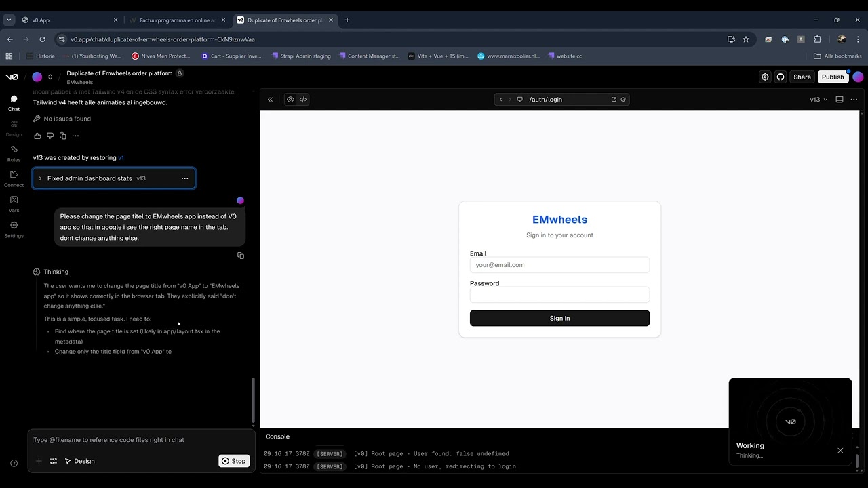
Task: Stop the generation with Stop button
Action: [233, 461]
